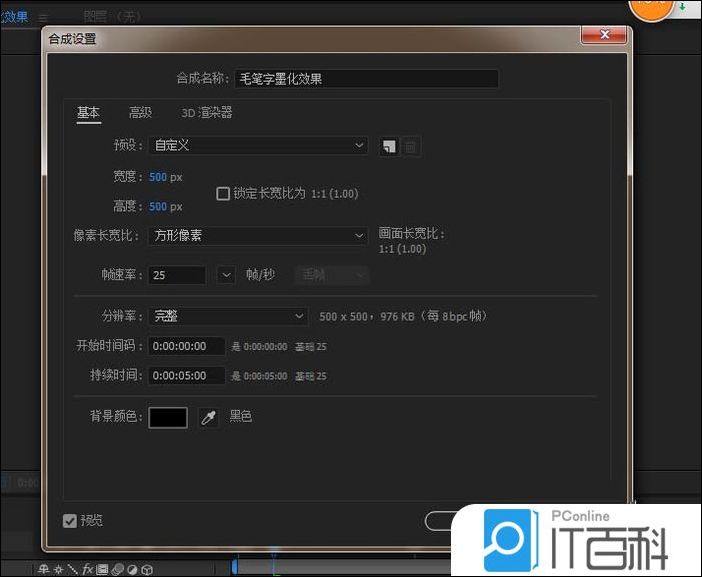
Task: Click the panel menu icon beside 效果 tab
Action: [43, 18]
